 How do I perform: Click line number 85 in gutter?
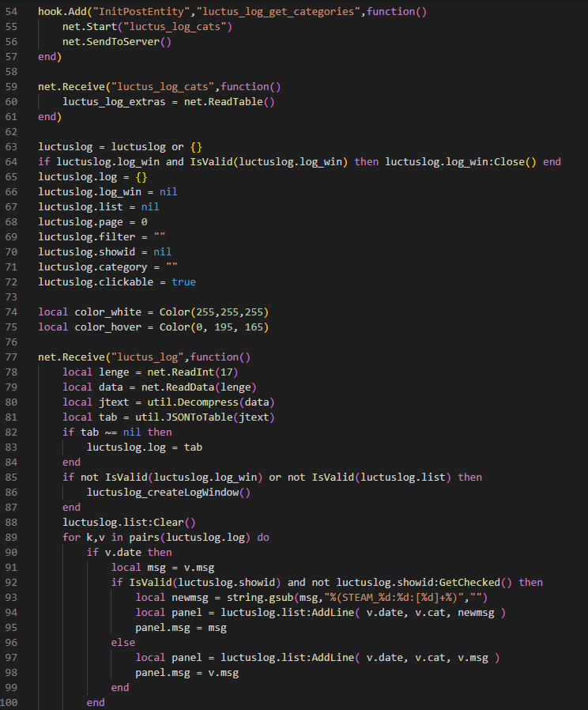click(x=11, y=478)
